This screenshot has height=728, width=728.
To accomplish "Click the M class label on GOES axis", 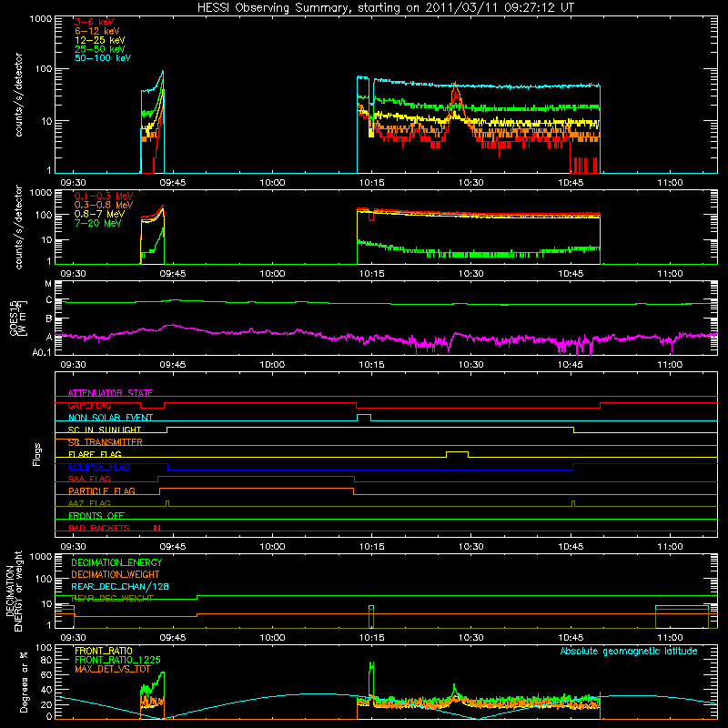I will [x=48, y=284].
